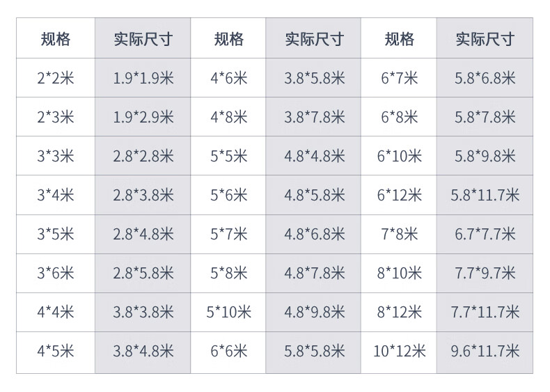Select the 5.8*6.8米 actual size cell
Screen dimensions: 550x392
[x=485, y=77]
